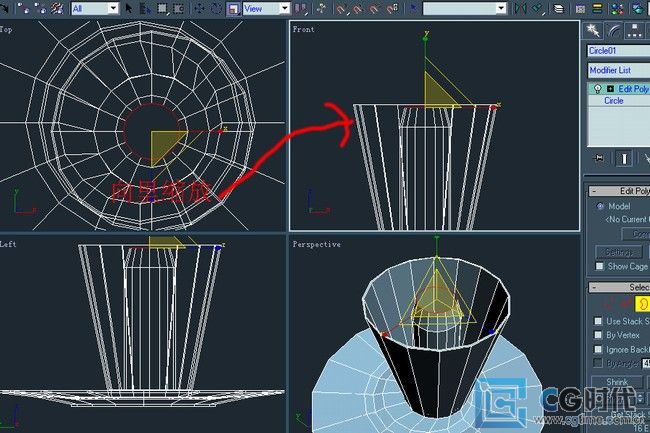Viewport: 650px width, 433px height.
Task: Click the Render Scene teapot icon
Action: click(x=638, y=9)
